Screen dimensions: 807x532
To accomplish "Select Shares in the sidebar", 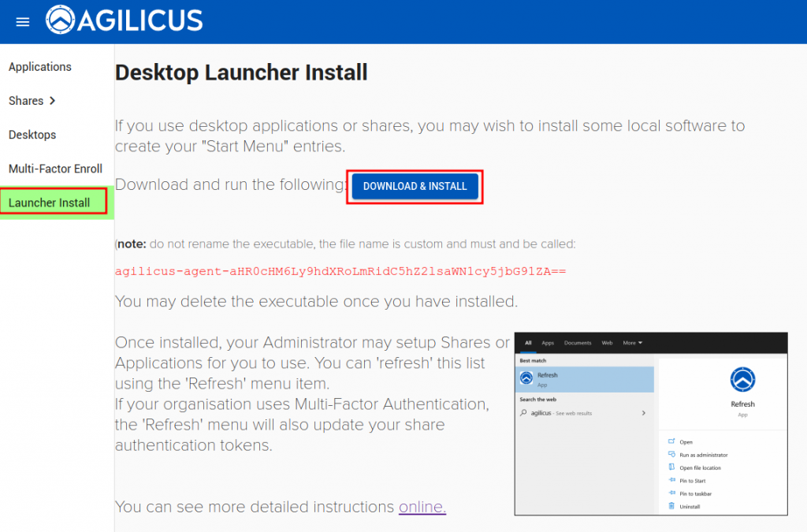I will tap(26, 101).
